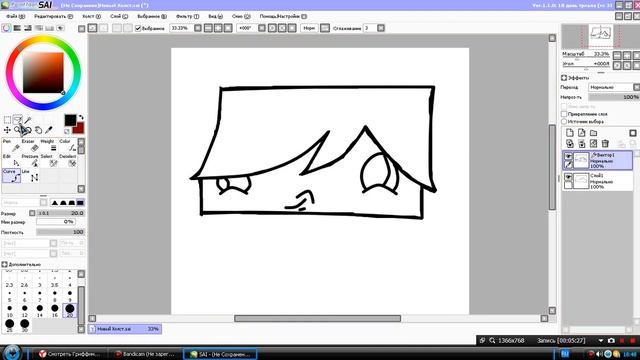The width and height of the screenshot is (640, 360).
Task: Open the Bandicam recording menu arrow
Action: pyautogui.click(x=600, y=340)
